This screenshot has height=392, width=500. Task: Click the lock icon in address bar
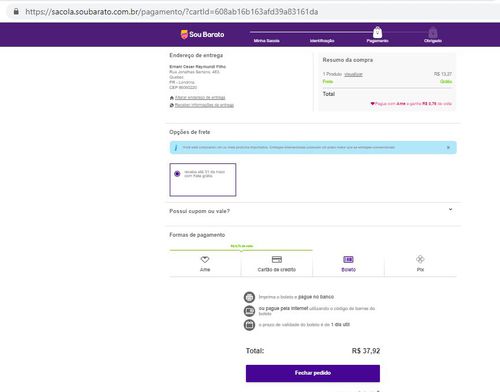16,12
